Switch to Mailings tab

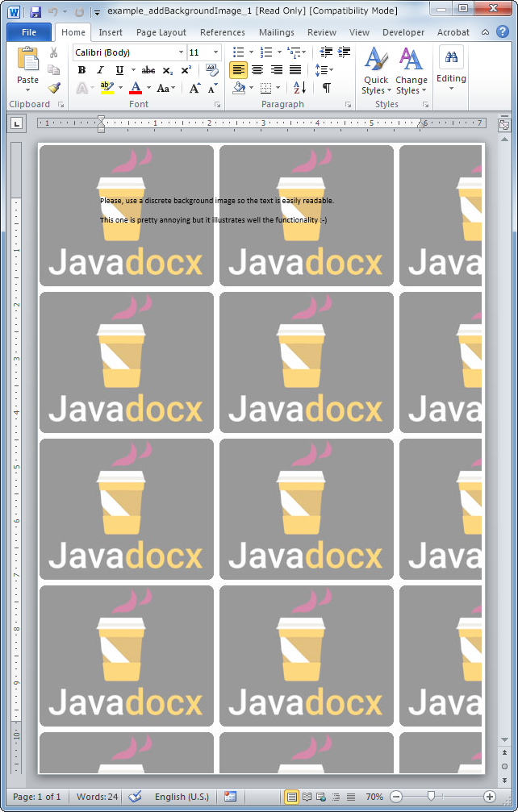[277, 32]
